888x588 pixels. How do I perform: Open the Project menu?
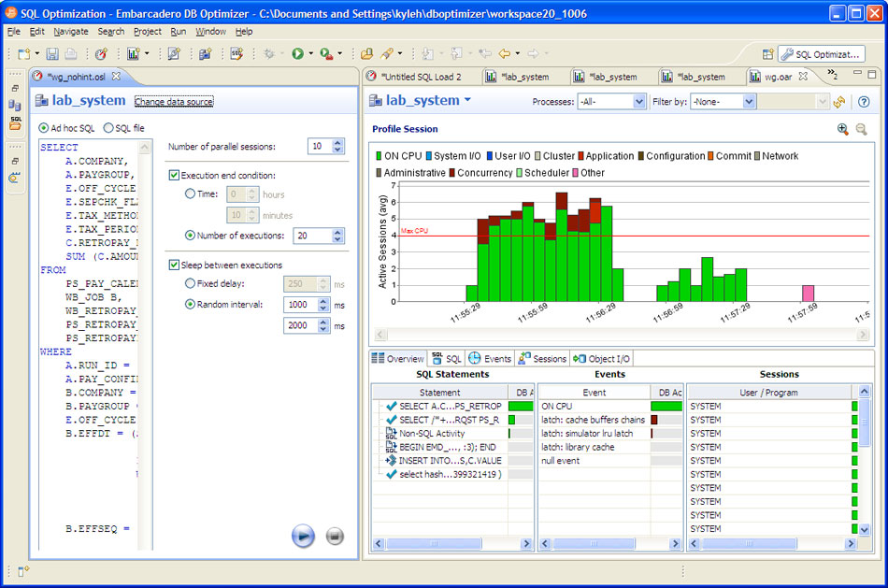(x=148, y=32)
